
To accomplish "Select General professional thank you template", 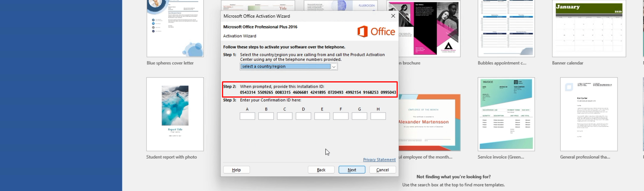I will [x=589, y=114].
